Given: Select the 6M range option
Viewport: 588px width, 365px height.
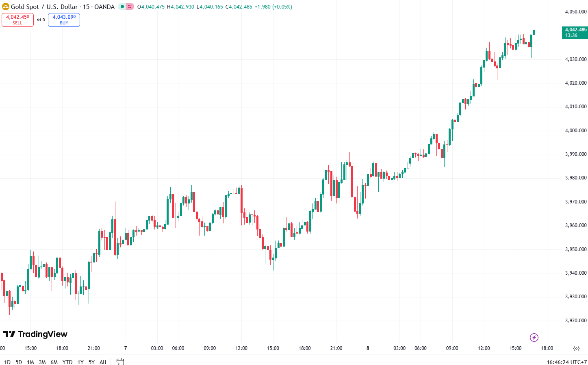Looking at the screenshot, I should [x=54, y=362].
